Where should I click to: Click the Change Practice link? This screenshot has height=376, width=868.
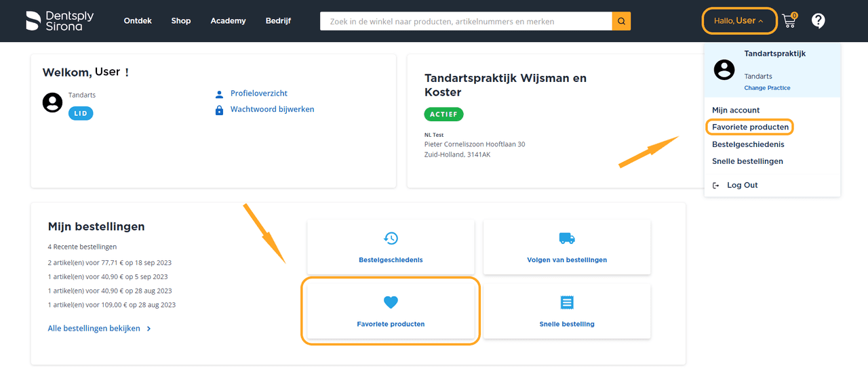pos(767,88)
